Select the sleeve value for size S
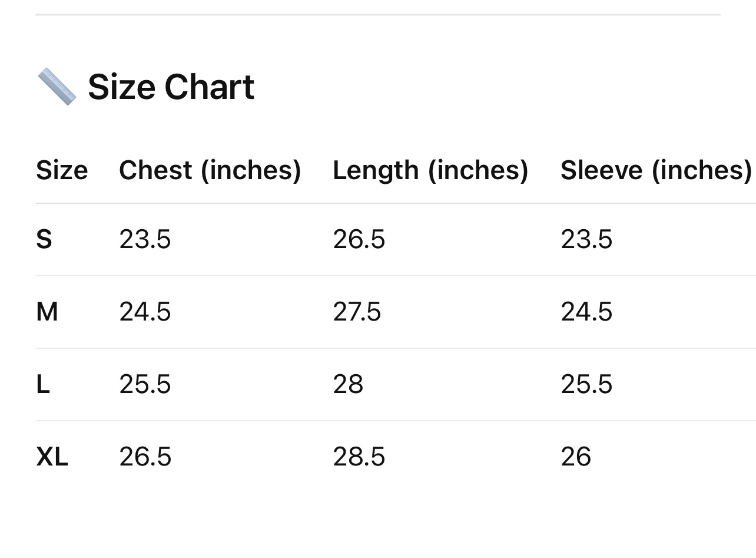The height and width of the screenshot is (558, 756). 586,240
